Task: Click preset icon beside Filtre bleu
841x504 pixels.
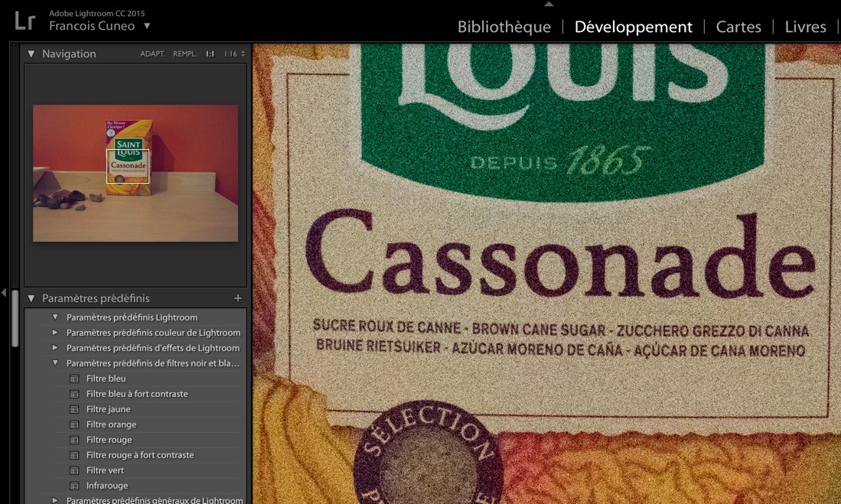Action: coord(74,379)
